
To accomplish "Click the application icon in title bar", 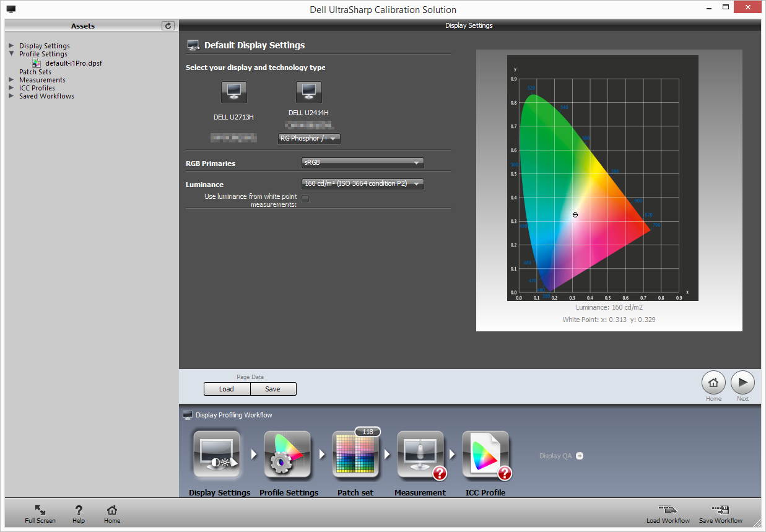I will [x=11, y=9].
